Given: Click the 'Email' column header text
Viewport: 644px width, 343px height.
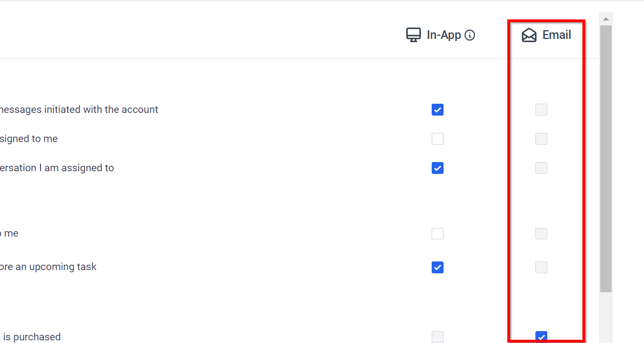Looking at the screenshot, I should click(556, 35).
